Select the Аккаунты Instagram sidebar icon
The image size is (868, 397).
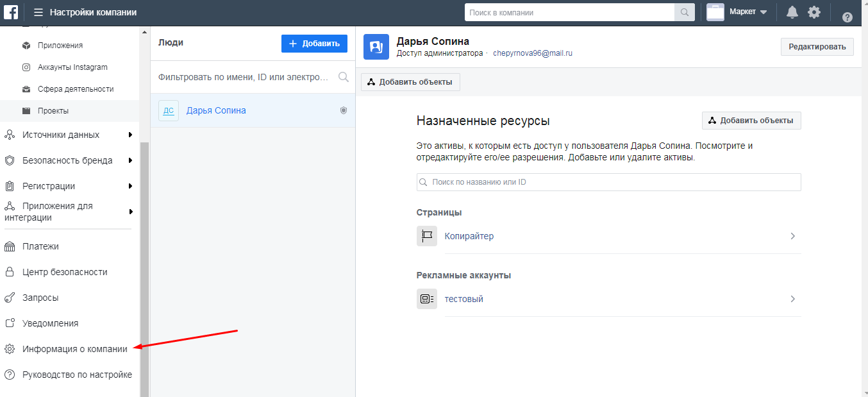[x=24, y=67]
